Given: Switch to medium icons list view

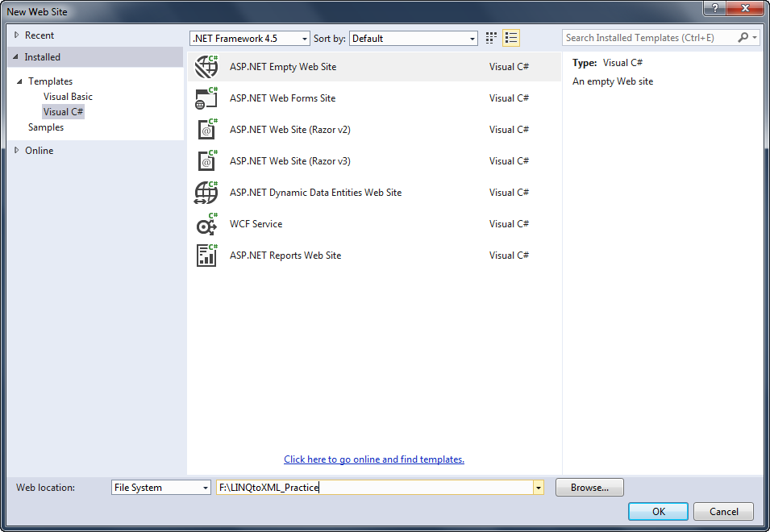Looking at the screenshot, I should tap(511, 38).
